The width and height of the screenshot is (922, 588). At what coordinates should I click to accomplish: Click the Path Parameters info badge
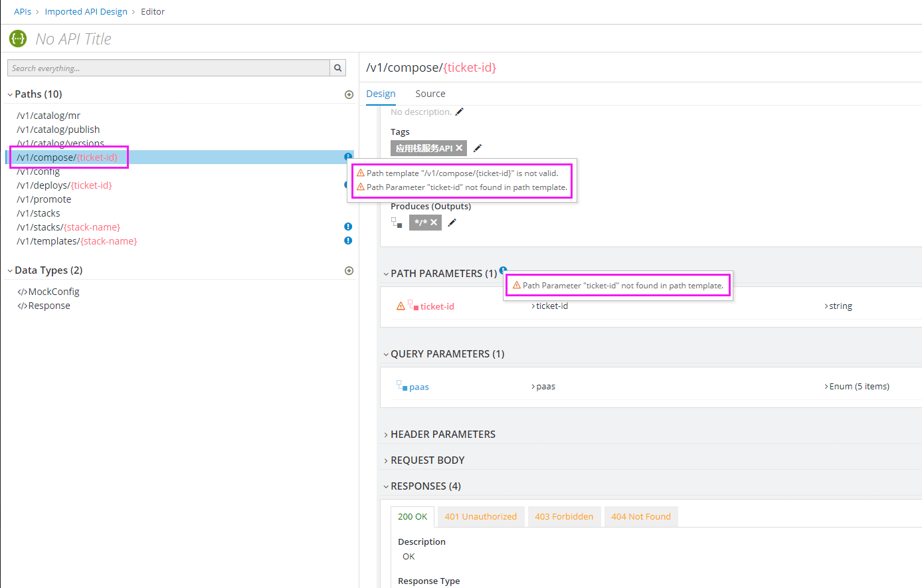point(503,270)
